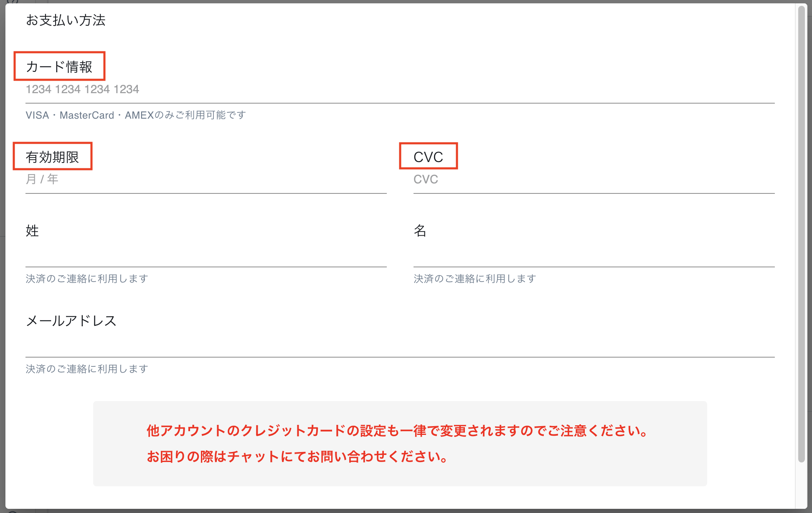
Task: Click the 決済のご連絡 hint under 名 field
Action: click(475, 279)
